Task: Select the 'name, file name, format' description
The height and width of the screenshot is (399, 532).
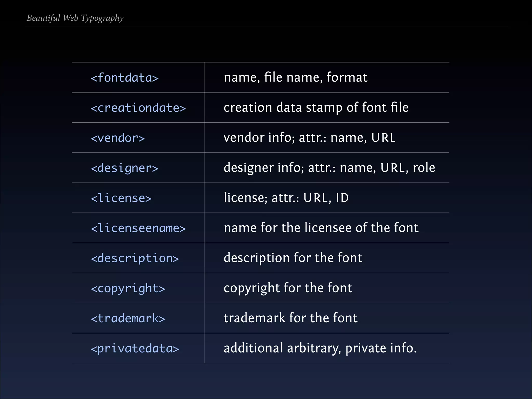Action: tap(296, 77)
